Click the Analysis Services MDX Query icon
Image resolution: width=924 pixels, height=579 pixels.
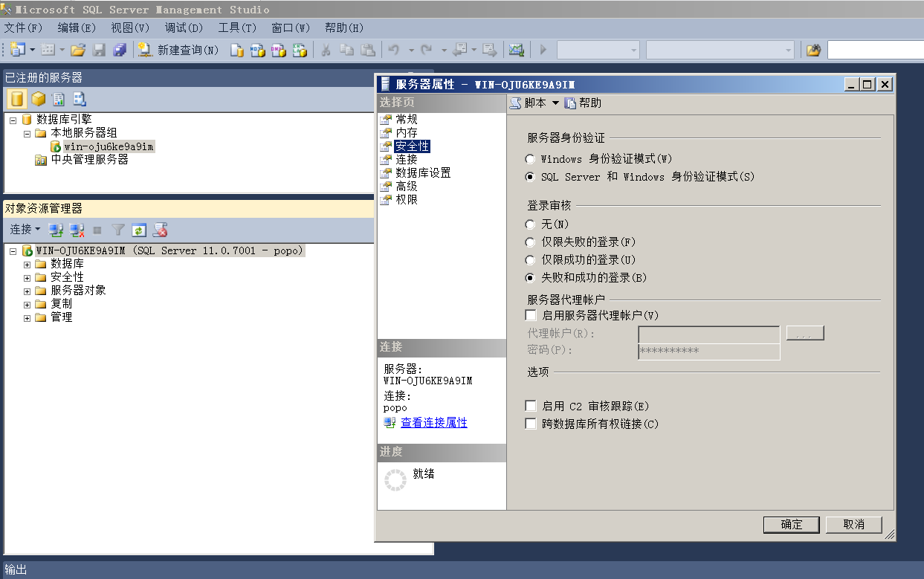258,50
